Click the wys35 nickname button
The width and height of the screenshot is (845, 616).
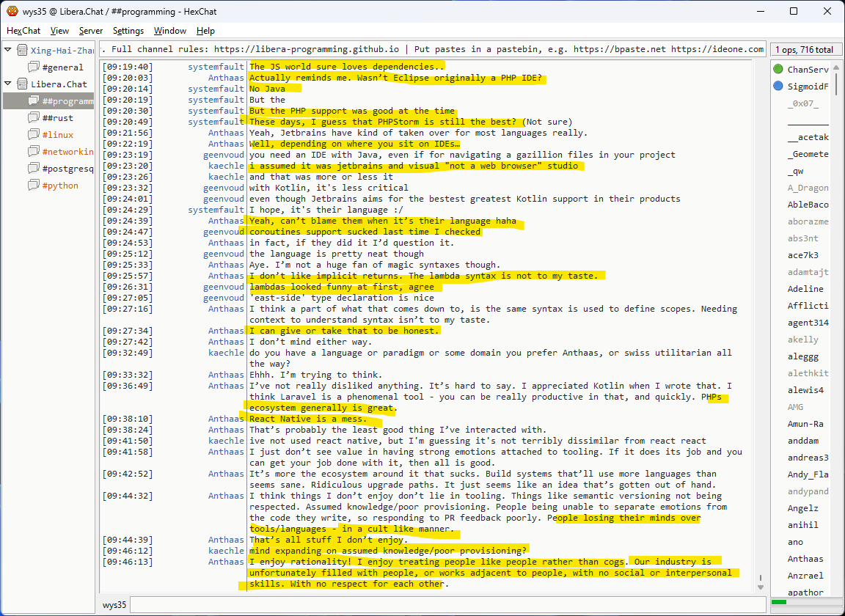click(114, 606)
